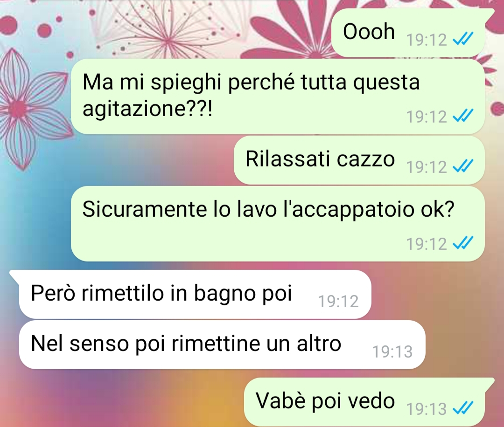
Task: Tap the 19:12 timestamp on 'Però rimettilo' message
Action: point(338,301)
